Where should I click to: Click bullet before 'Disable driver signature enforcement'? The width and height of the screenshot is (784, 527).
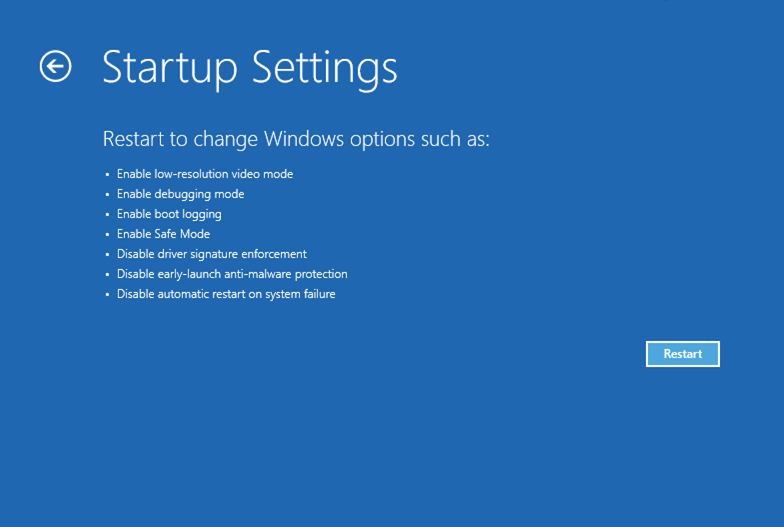click(x=107, y=254)
